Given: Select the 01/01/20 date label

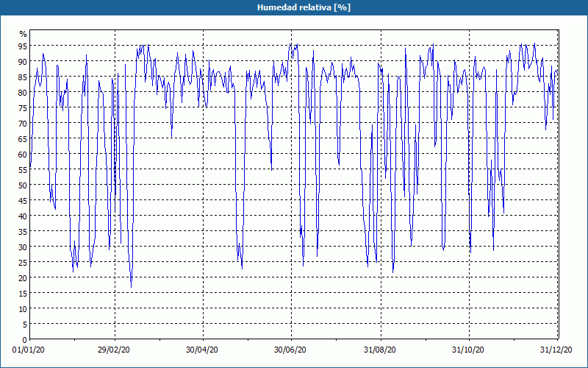Looking at the screenshot, I should 29,350.
